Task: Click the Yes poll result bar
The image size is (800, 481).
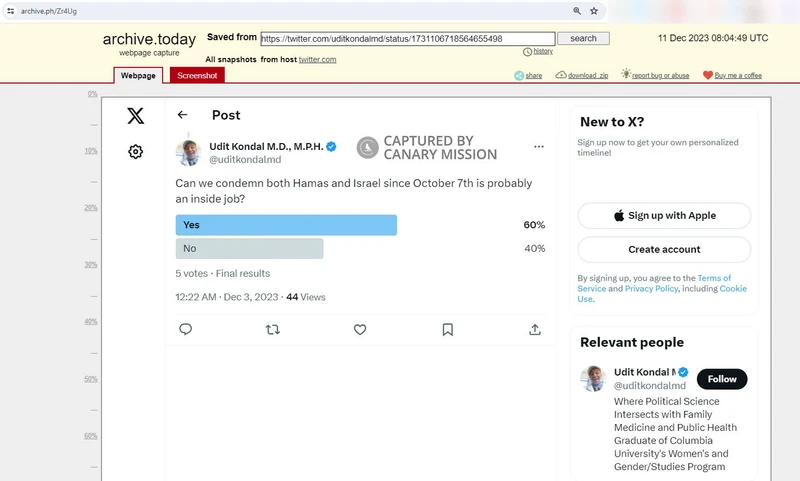Action: pyautogui.click(x=286, y=225)
